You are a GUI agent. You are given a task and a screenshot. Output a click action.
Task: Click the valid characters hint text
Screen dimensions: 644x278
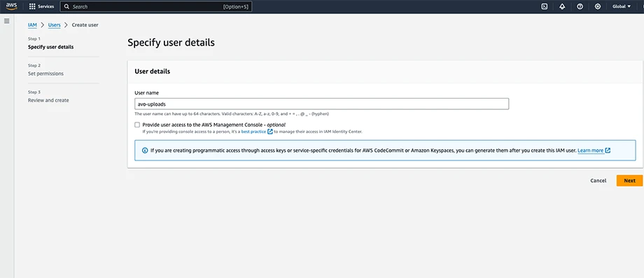point(231,113)
